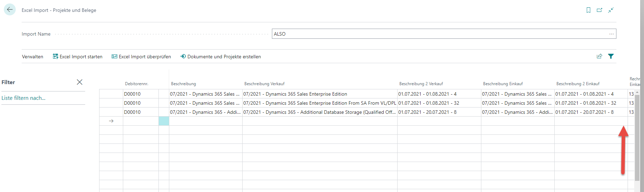This screenshot has width=644, height=192.
Task: Click the Beschreibung column header
Action: tap(184, 84)
